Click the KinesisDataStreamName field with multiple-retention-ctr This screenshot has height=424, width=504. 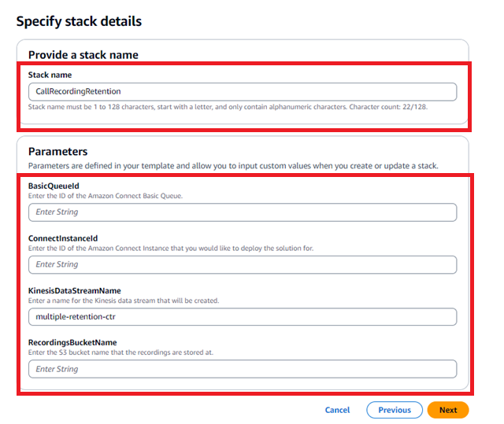(241, 316)
